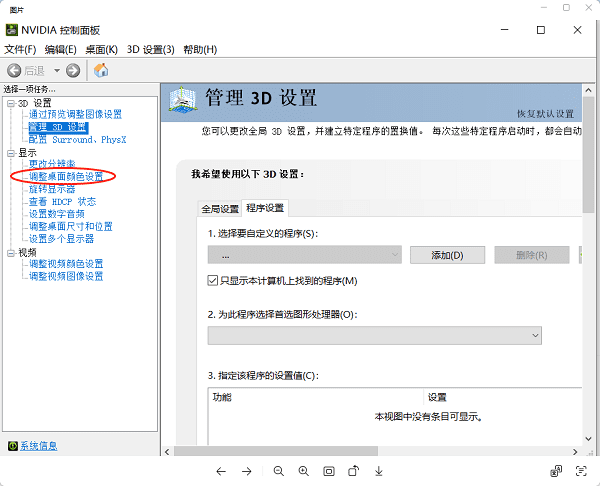Viewport: 600px width, 486px height.
Task: Select 调整视频颜色设置 in the tree
Action: [66, 264]
